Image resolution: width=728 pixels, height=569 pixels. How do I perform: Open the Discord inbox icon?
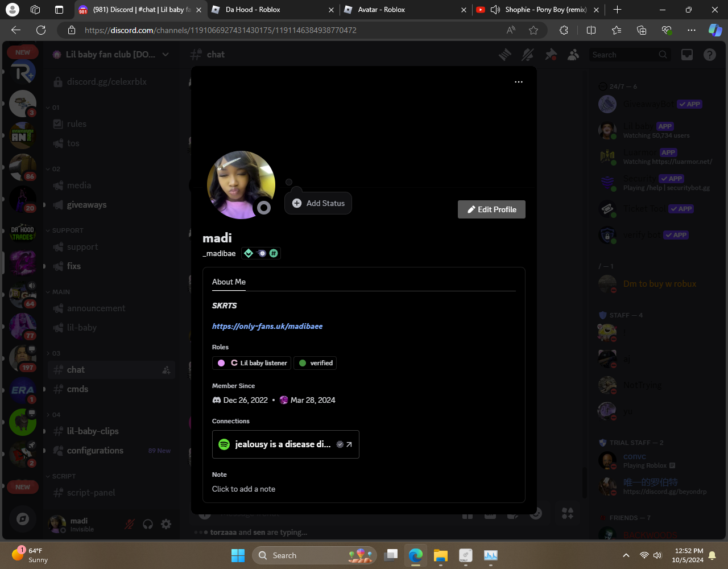[x=687, y=55]
